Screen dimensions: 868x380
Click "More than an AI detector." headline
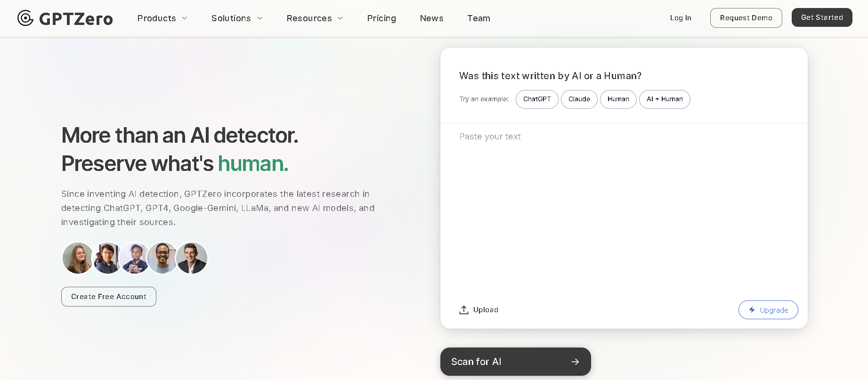click(180, 136)
